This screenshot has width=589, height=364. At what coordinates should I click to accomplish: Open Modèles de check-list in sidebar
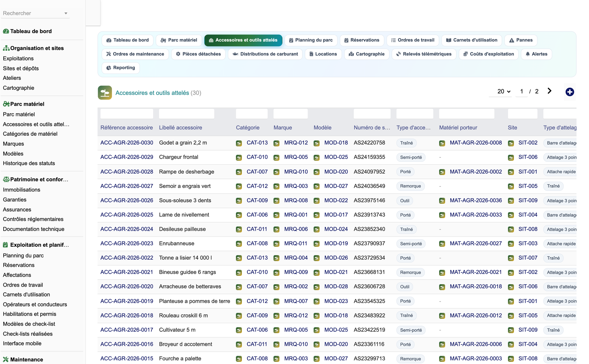29,324
